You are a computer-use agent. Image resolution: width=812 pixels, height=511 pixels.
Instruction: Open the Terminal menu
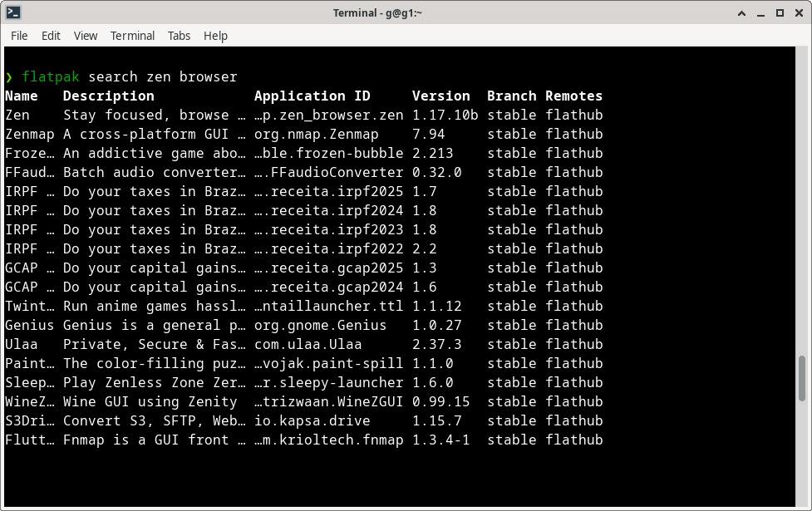click(x=133, y=36)
